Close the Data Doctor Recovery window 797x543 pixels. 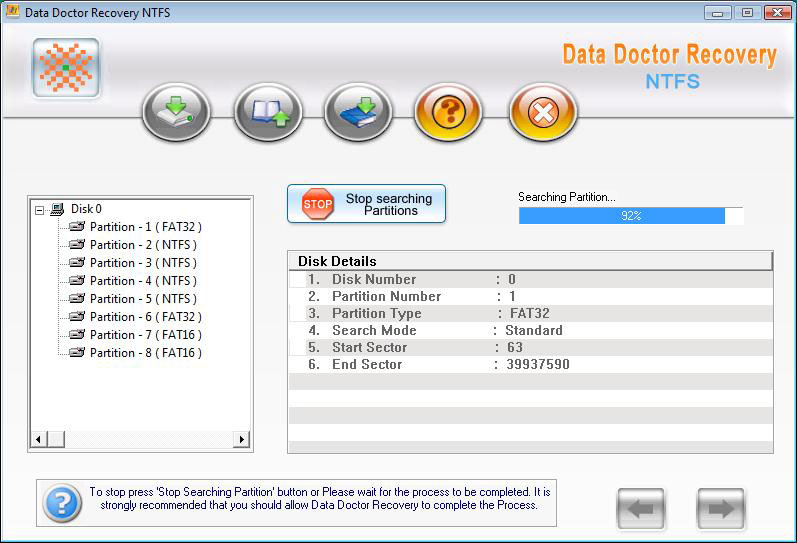pyautogui.click(x=777, y=13)
